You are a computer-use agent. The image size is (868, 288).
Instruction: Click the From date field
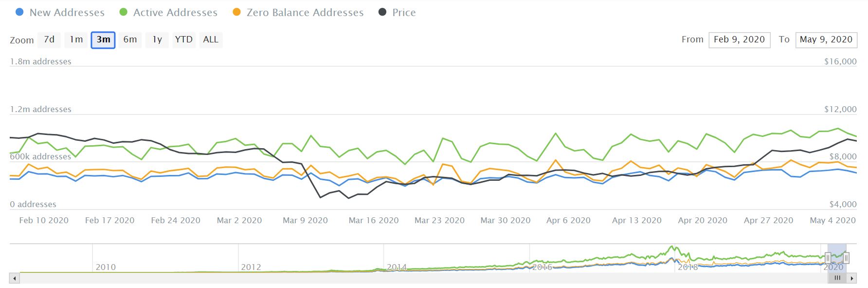(739, 39)
